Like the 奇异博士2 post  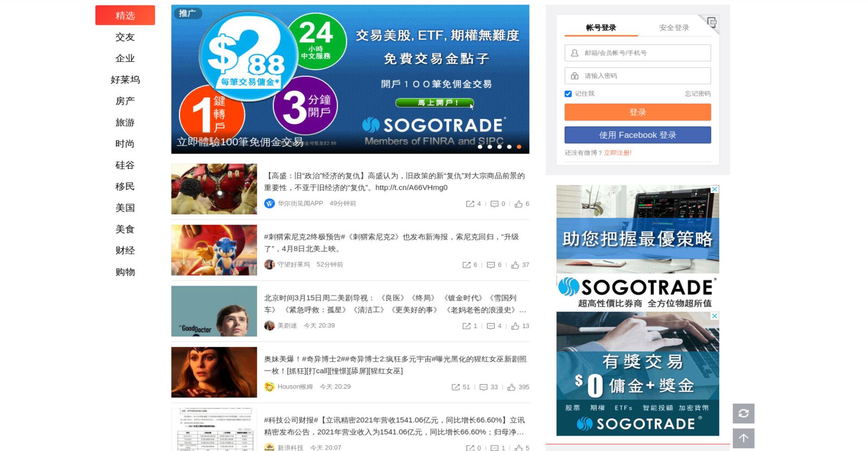click(511, 387)
